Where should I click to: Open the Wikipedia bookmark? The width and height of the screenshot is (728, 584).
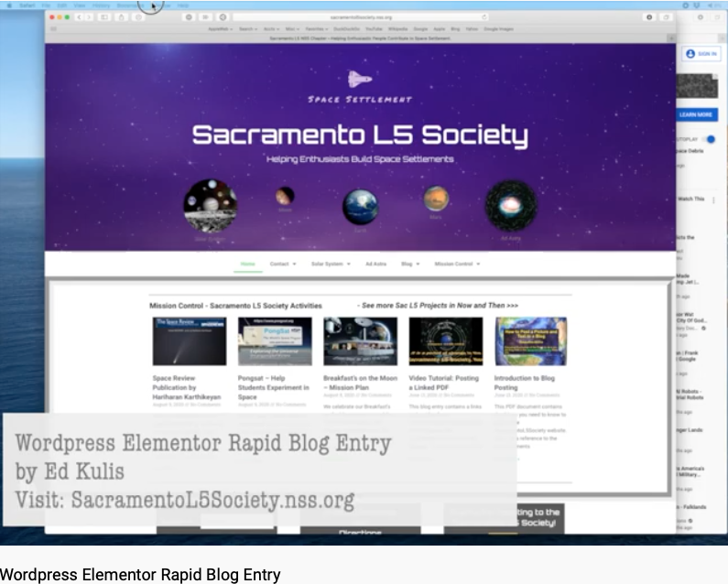pyautogui.click(x=398, y=28)
